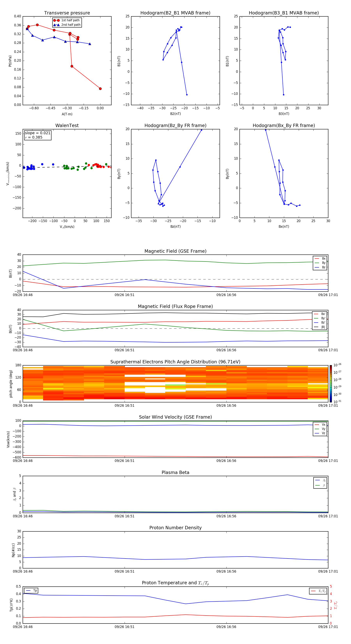The height and width of the screenshot is (644, 351).
Task: Click the 'Hodogram(Bx_By FR frame)' title
Action: (x=284, y=125)
